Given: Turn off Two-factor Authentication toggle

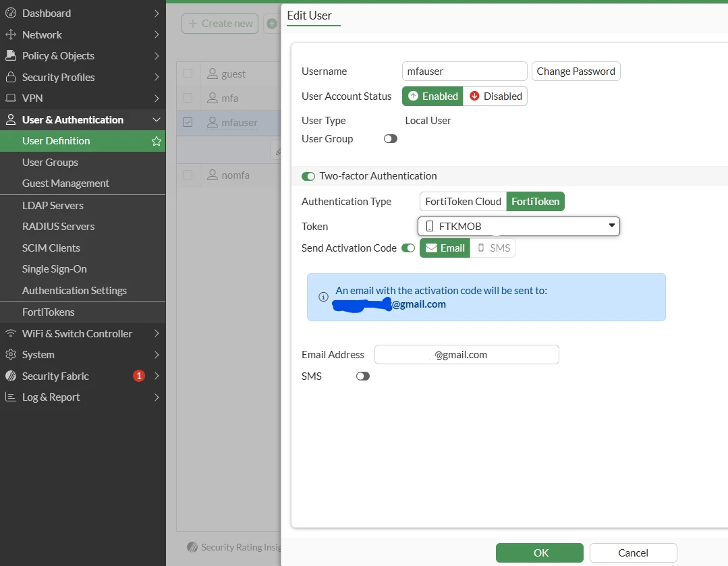Looking at the screenshot, I should 308,177.
